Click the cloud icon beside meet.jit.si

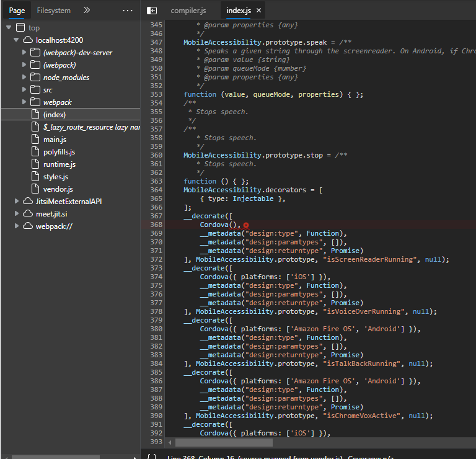pyautogui.click(x=27, y=214)
